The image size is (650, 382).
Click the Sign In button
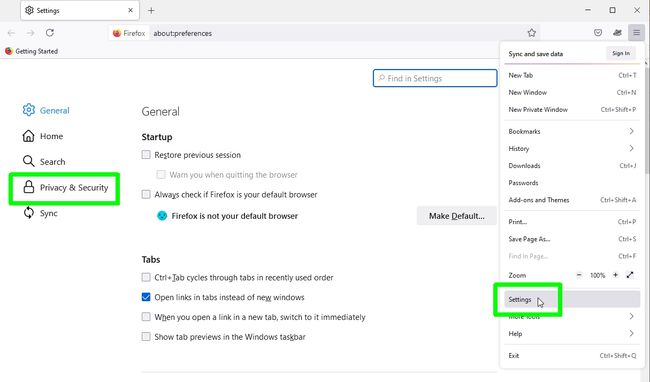(621, 53)
